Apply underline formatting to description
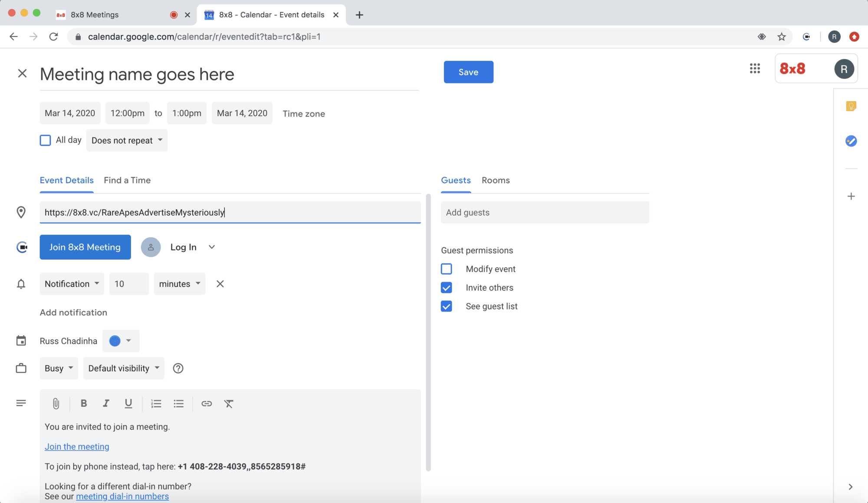Screen dimensions: 868x503 tap(128, 403)
